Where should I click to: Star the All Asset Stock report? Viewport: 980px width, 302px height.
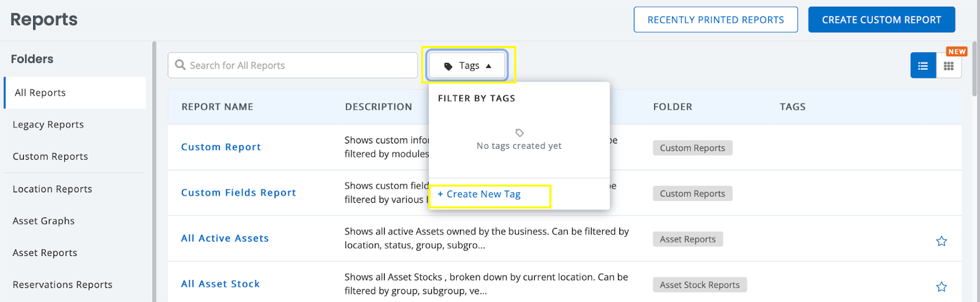pos(941,286)
